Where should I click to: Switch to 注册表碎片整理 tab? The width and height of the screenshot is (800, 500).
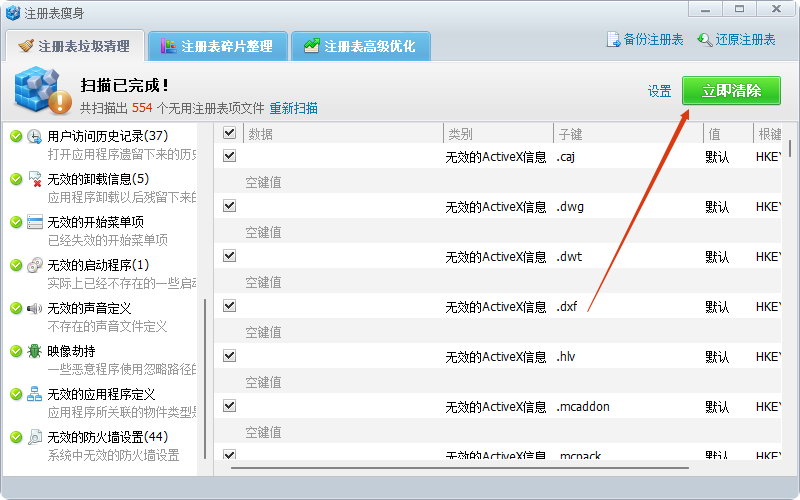218,46
